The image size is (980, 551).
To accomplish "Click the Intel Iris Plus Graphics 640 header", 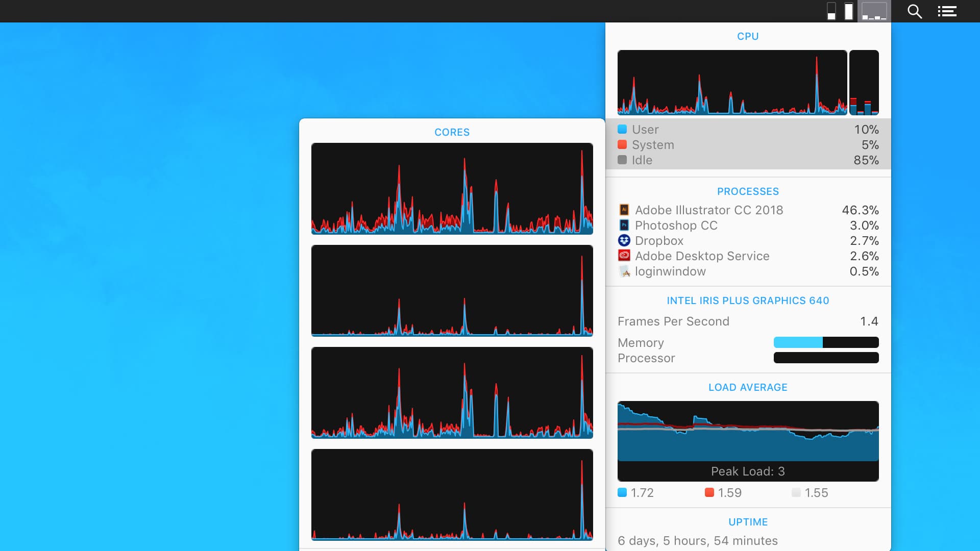I will tap(748, 300).
